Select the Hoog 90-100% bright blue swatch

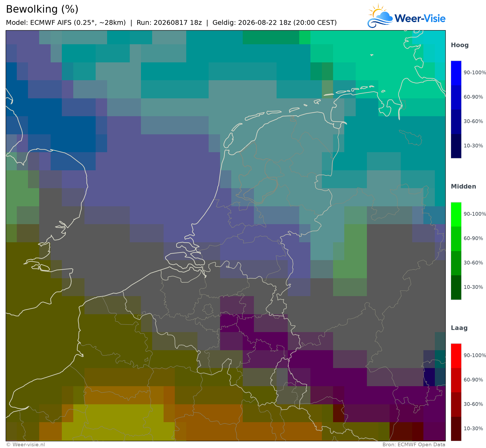click(456, 73)
